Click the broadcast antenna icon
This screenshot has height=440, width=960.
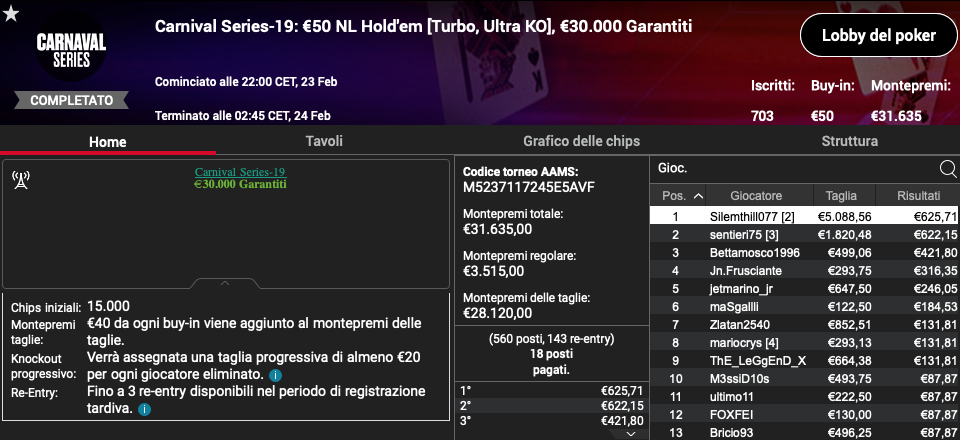[x=21, y=180]
